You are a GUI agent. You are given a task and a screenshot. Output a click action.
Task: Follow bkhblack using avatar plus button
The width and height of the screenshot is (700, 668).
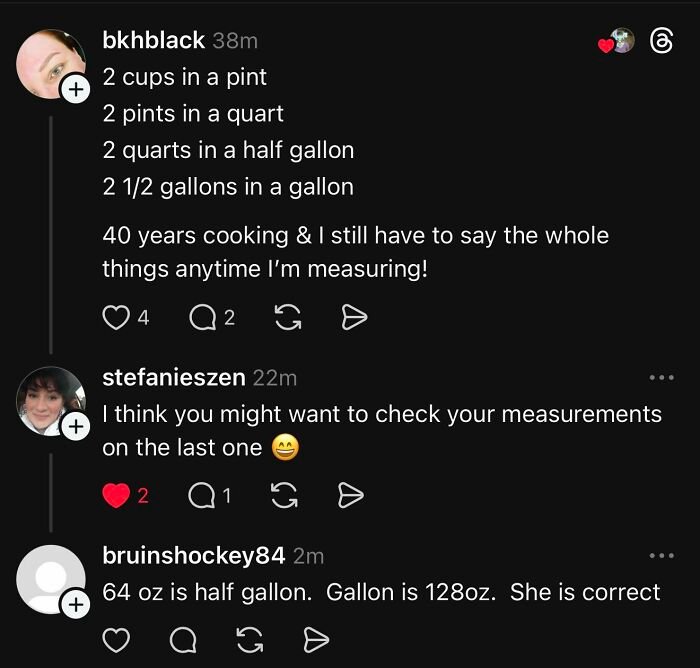pyautogui.click(x=76, y=90)
